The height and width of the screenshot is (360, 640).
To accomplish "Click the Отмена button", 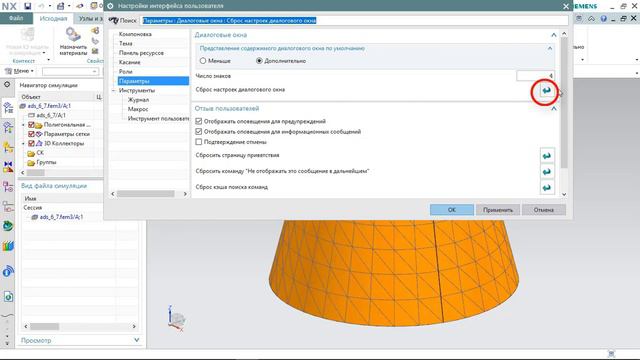I will tap(544, 210).
